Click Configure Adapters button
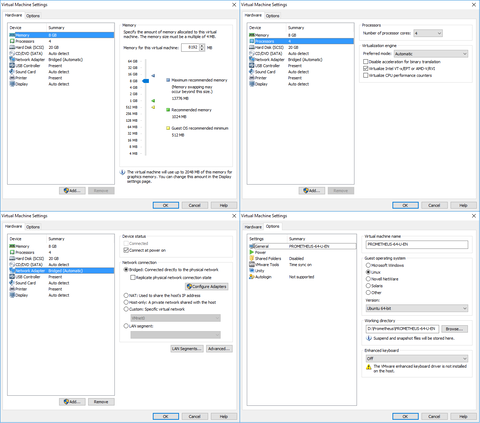Image resolution: width=480 pixels, height=423 pixels. pyautogui.click(x=207, y=286)
